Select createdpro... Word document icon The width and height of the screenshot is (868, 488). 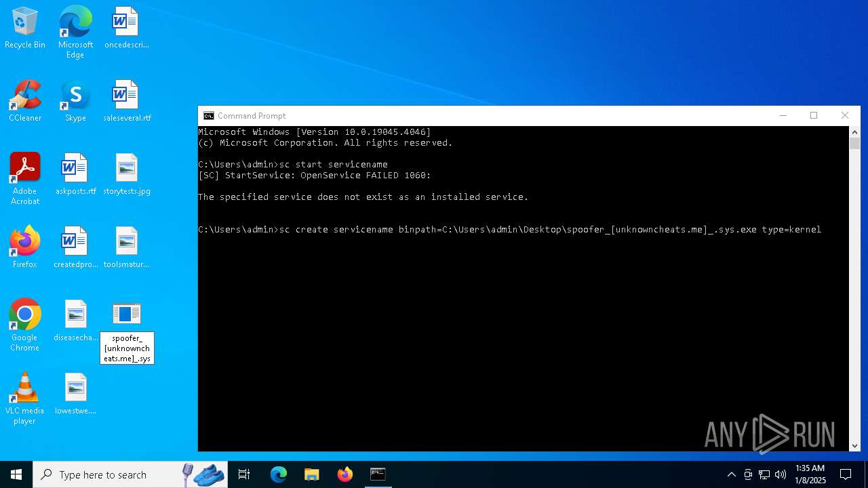tap(75, 248)
